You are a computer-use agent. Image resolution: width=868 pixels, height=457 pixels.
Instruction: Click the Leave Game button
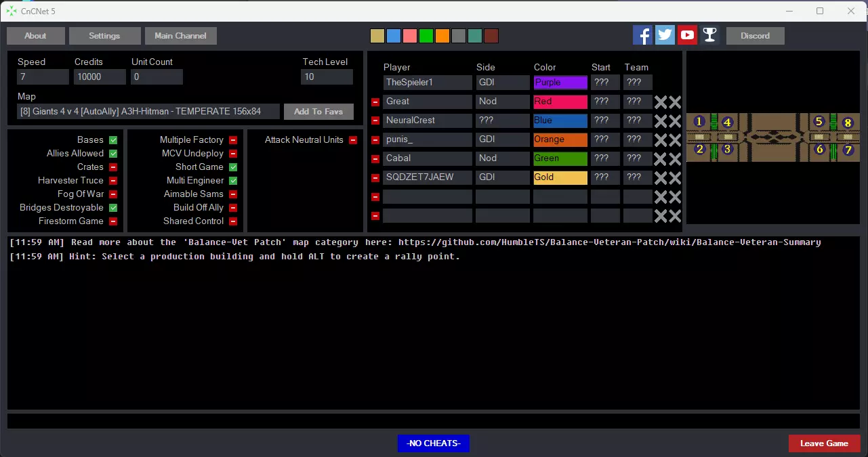tap(824, 443)
